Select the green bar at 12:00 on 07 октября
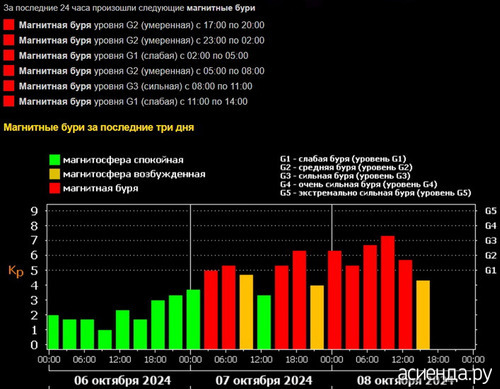This screenshot has height=389, width=500. tap(264, 322)
